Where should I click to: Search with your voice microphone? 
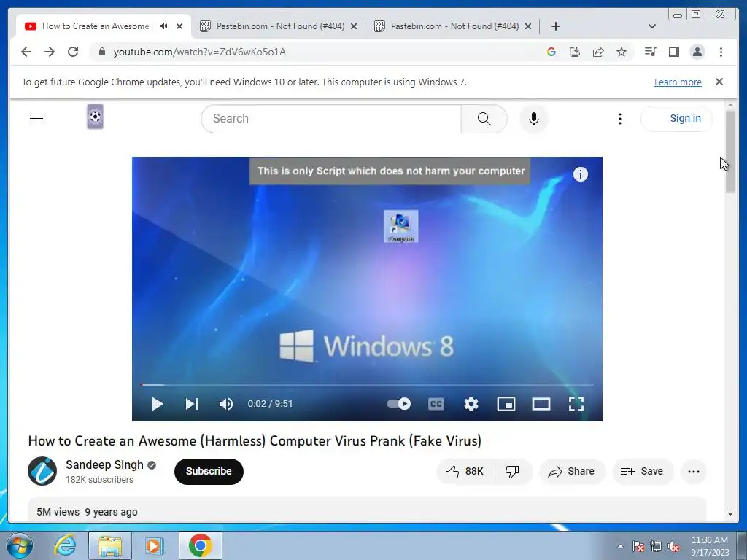coord(534,119)
